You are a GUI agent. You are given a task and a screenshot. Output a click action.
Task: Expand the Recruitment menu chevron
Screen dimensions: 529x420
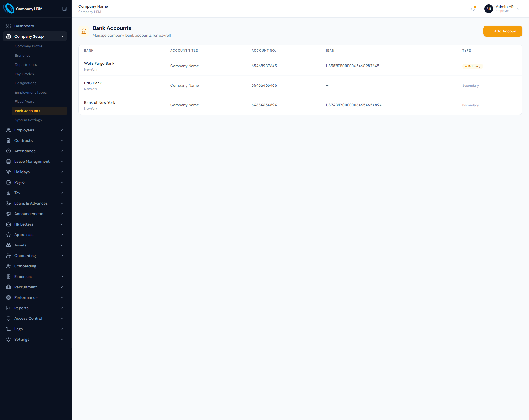(62, 287)
